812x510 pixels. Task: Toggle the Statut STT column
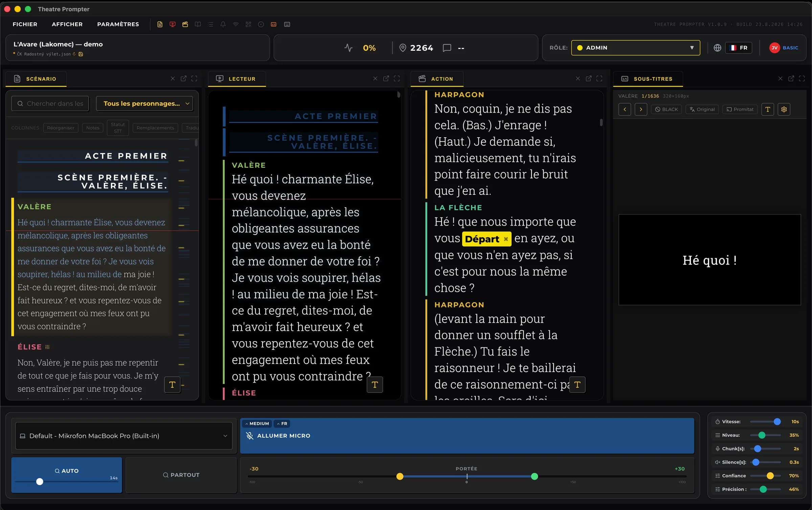[118, 127]
